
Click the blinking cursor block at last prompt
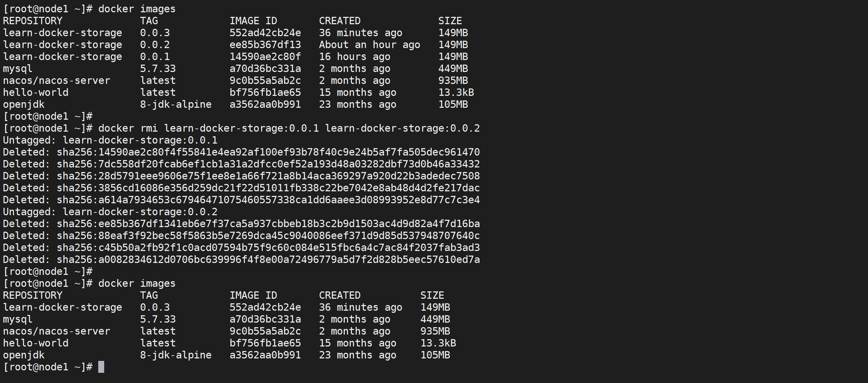101,367
